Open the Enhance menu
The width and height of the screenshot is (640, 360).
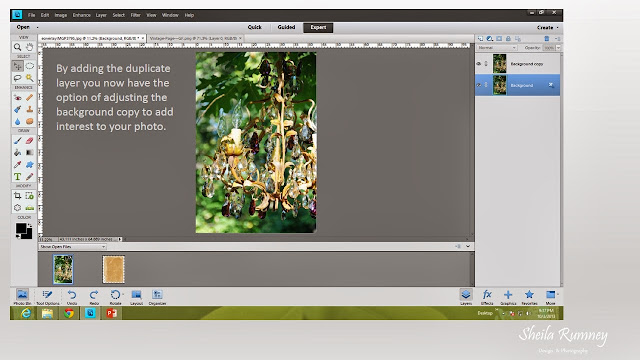pos(81,15)
